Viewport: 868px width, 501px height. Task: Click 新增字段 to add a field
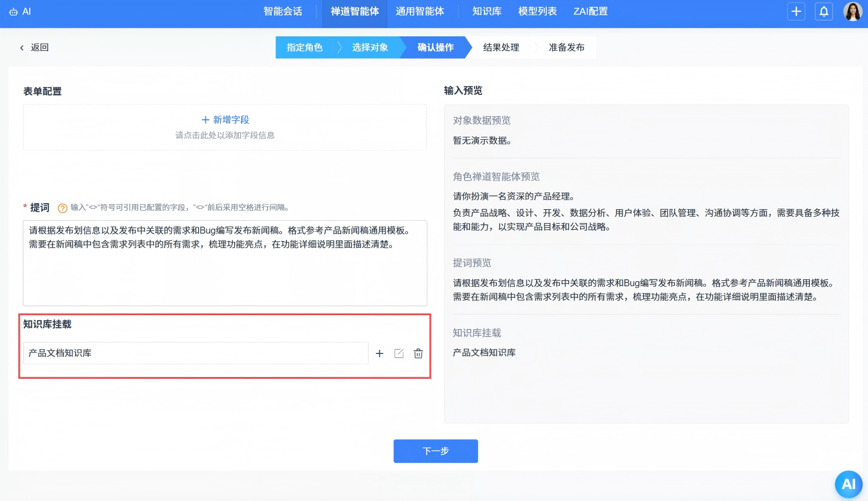[x=225, y=119]
